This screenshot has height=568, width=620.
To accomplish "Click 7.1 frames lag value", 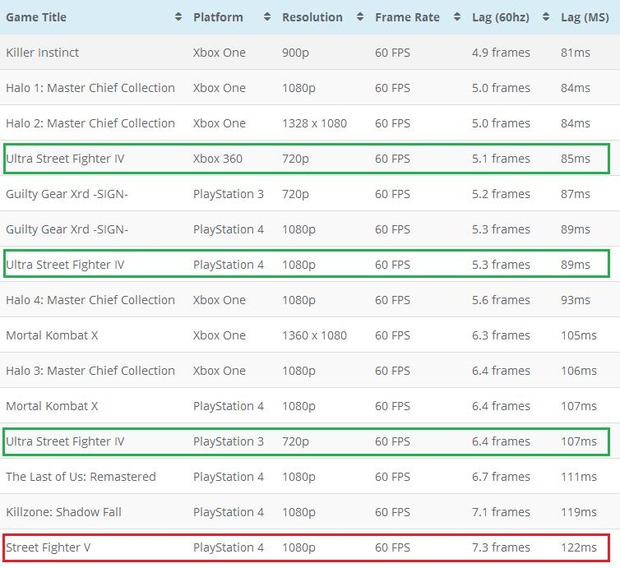I will 501,512.
